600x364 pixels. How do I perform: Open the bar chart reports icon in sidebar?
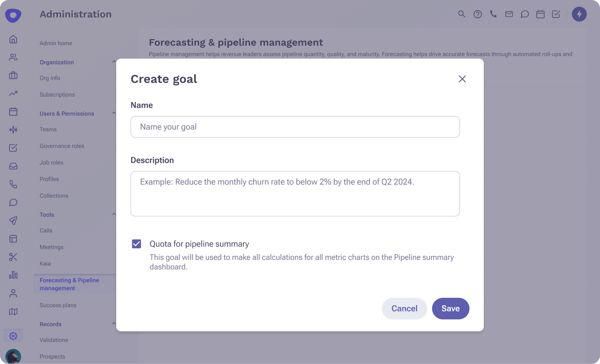coord(13,275)
